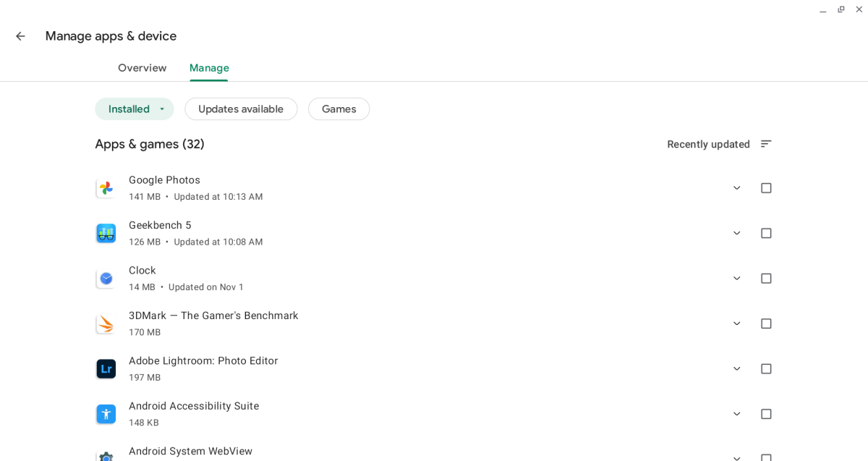Click the 126 MB updated 10:08 AM text

(195, 242)
